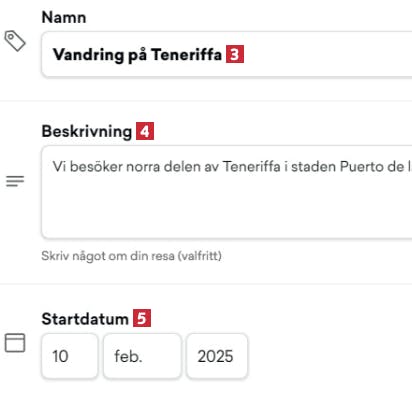Click the red badge numbered 3
Image resolution: width=412 pixels, height=396 pixels.
click(x=235, y=54)
